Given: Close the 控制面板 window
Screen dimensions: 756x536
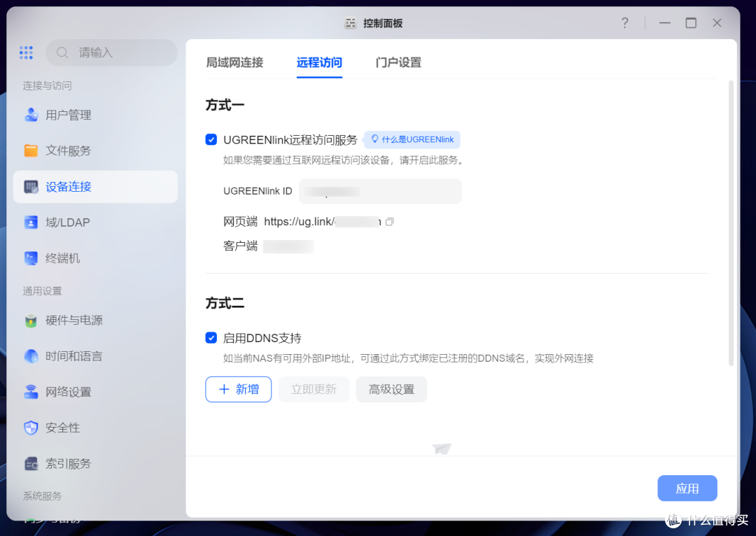Looking at the screenshot, I should 717,22.
